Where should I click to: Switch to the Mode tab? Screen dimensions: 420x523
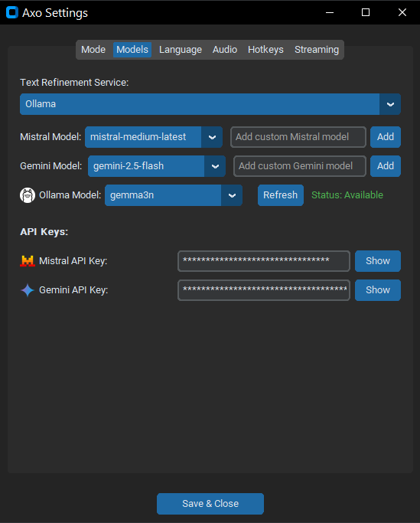(93, 50)
